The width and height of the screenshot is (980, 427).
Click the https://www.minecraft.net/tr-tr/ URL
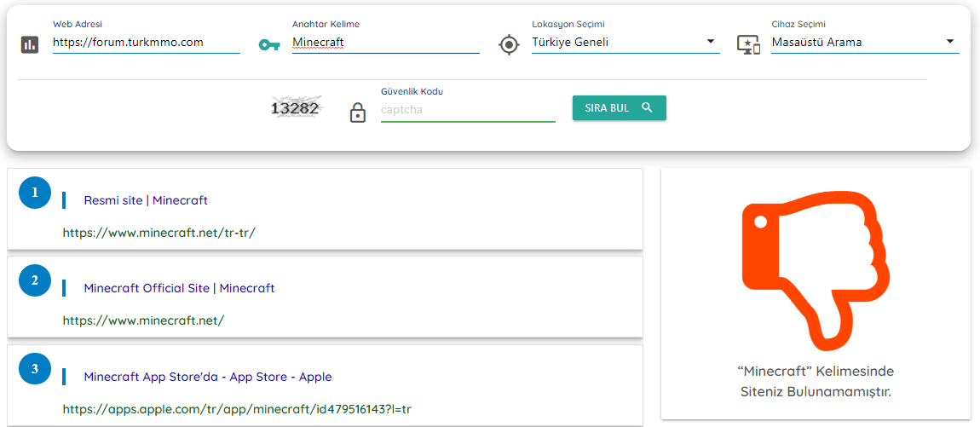tap(159, 233)
